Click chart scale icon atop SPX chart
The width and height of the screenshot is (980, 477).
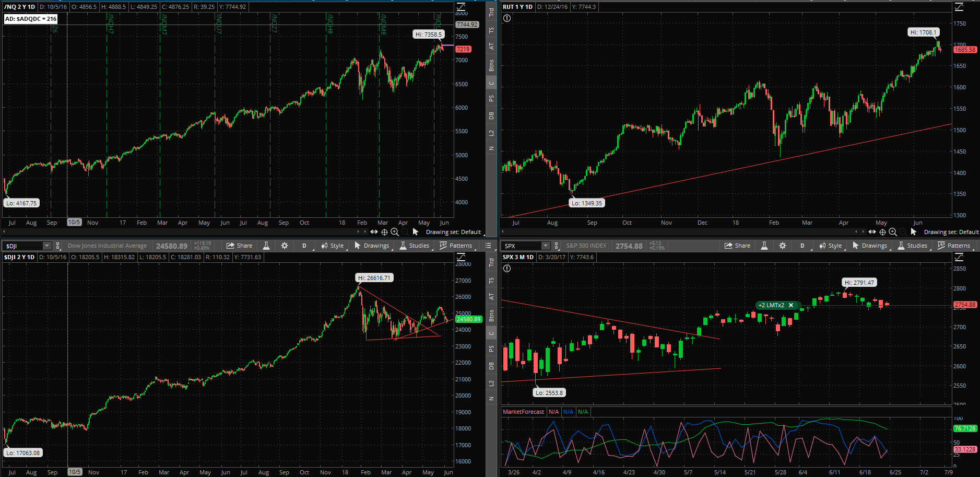[959, 257]
